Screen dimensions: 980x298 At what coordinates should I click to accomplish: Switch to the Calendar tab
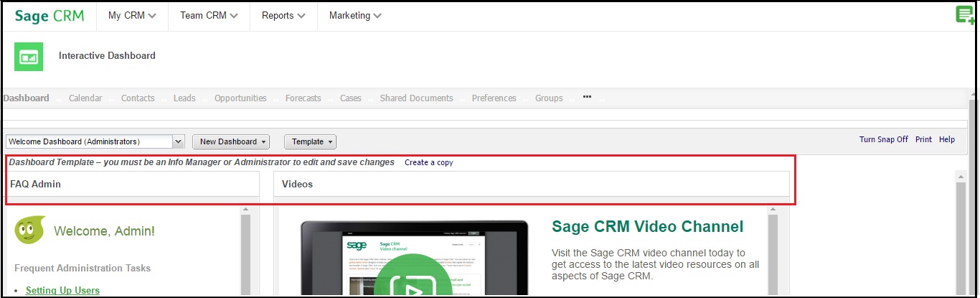85,98
